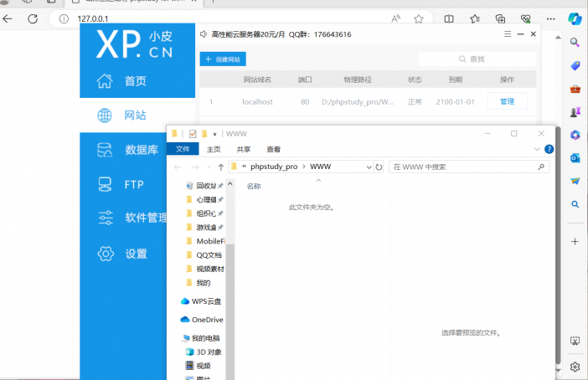Open the shopping tag icon in Edge sidebar
The height and width of the screenshot is (380, 588).
click(x=575, y=65)
